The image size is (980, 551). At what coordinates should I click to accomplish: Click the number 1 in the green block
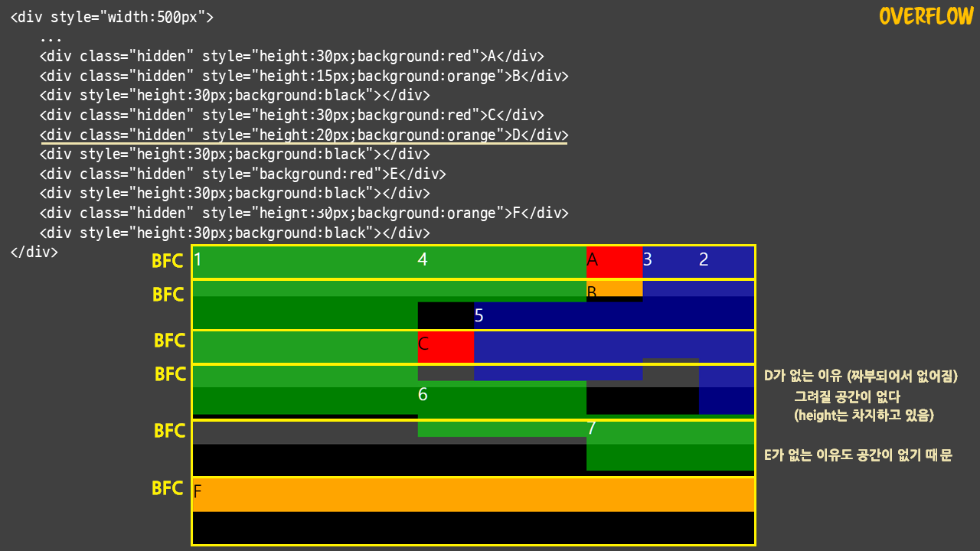198,259
